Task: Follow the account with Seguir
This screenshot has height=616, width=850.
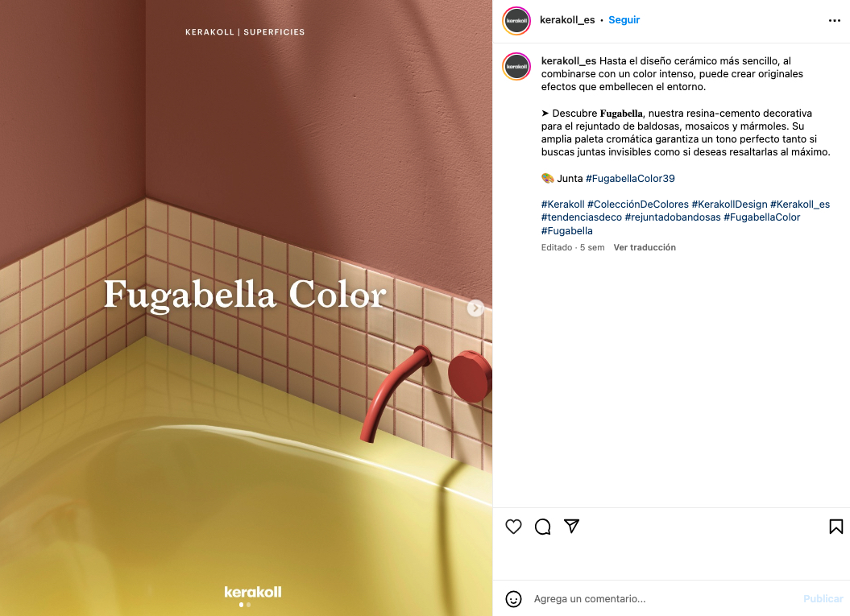Action: (x=624, y=20)
